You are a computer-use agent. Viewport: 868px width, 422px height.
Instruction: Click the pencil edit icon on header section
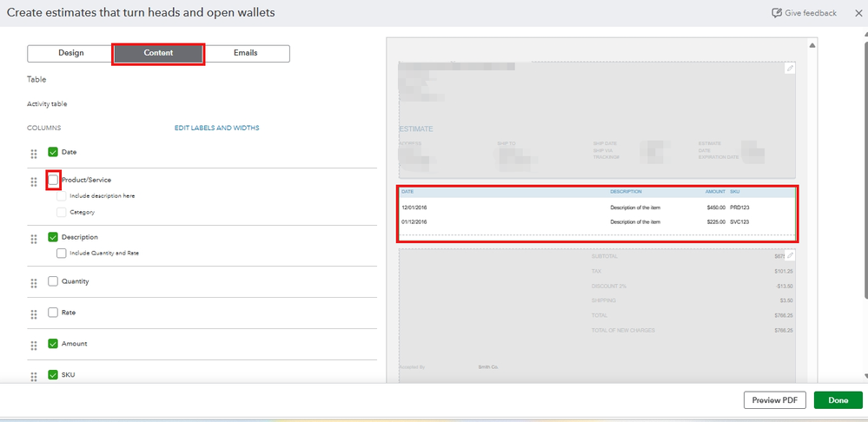tap(790, 69)
